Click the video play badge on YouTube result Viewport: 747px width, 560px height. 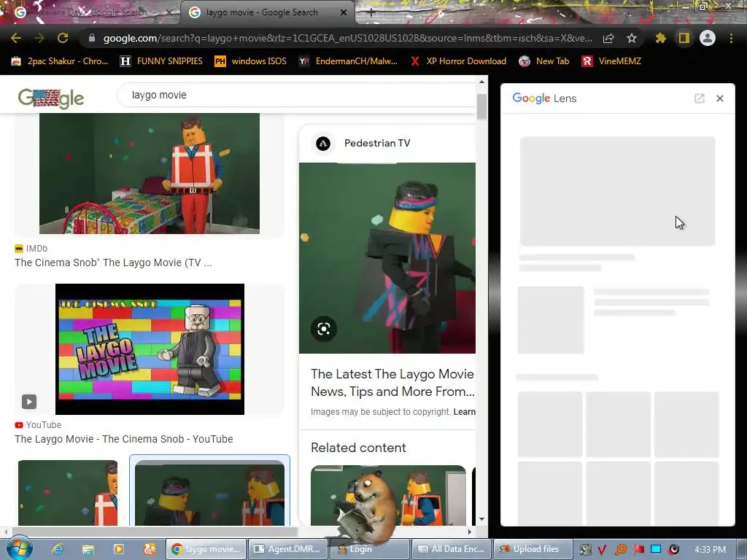click(x=29, y=402)
